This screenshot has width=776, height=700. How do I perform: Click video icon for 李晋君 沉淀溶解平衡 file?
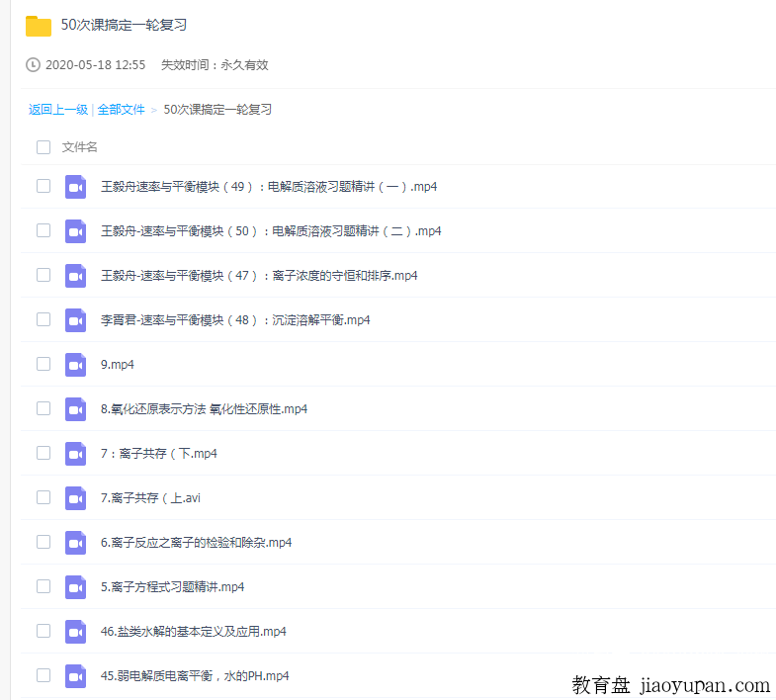[x=75, y=320]
